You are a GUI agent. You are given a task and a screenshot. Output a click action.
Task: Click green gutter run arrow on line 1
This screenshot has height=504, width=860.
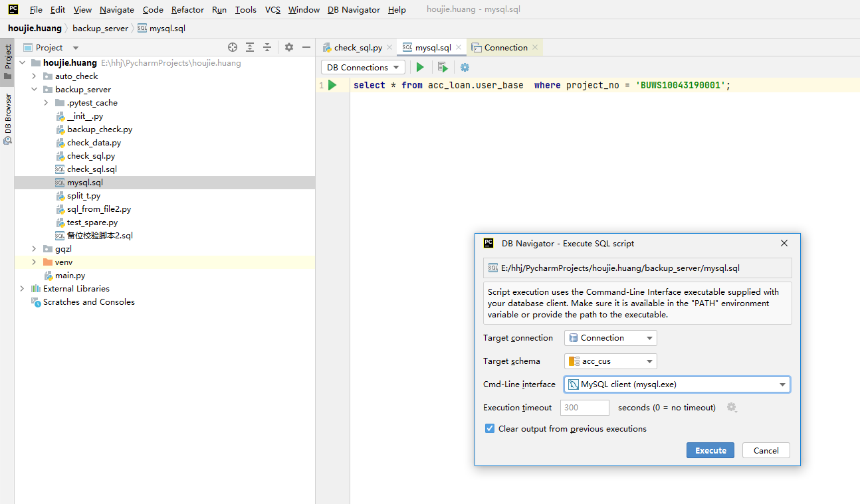[x=332, y=85]
